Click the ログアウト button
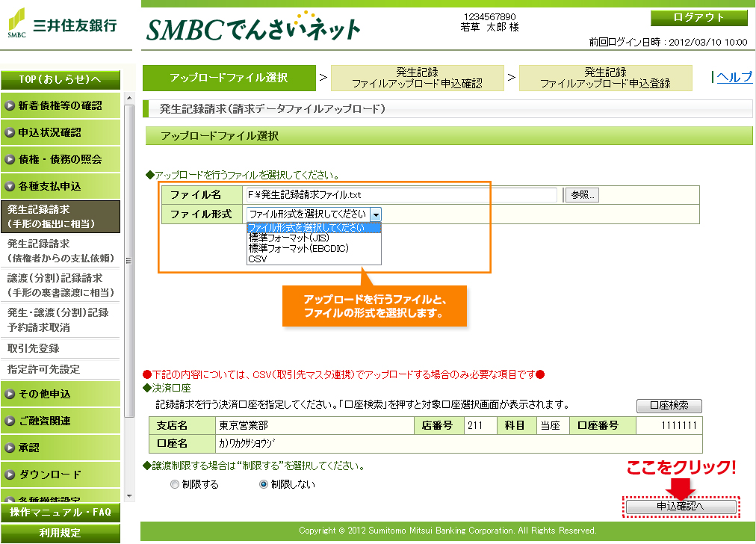756x544 pixels. point(698,18)
